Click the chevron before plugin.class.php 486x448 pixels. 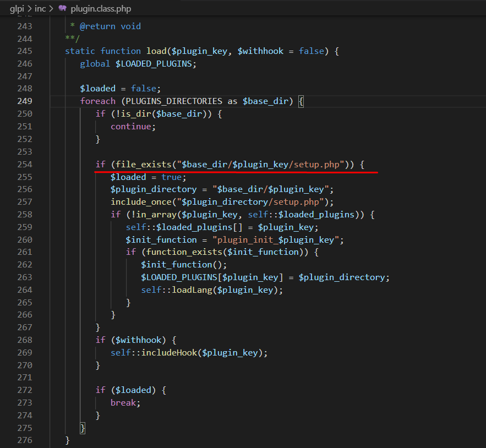coord(51,9)
